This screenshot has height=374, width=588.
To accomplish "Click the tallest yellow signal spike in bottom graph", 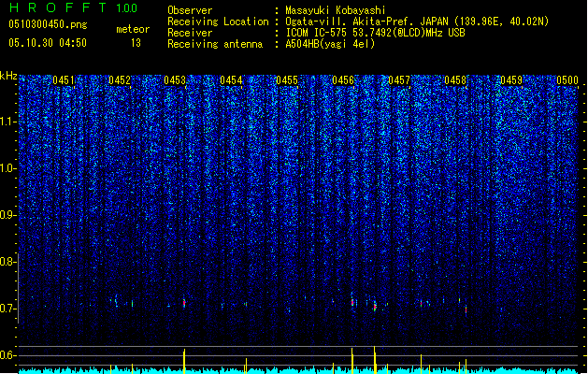I will (374, 360).
